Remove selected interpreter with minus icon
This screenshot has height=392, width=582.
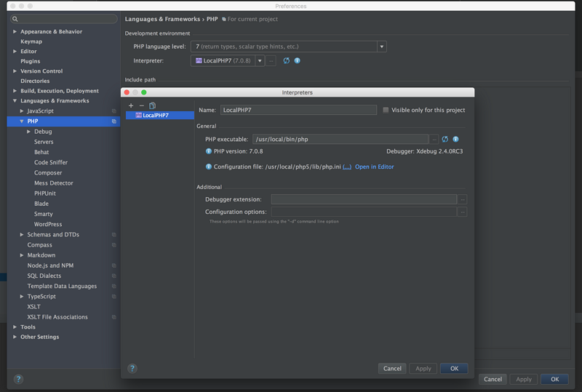(141, 105)
